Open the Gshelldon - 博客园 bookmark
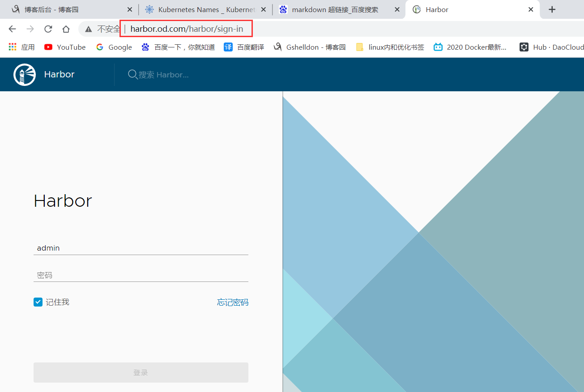Screen dimensions: 584x392 (310, 47)
